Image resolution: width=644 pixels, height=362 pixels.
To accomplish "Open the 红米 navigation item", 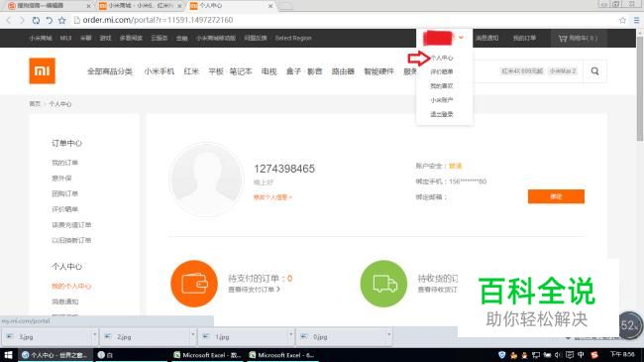I will [x=191, y=71].
